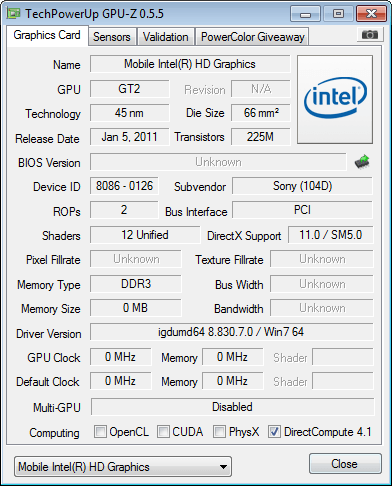The image size is (392, 486).
Task: Uncheck the DirectCompute 4.1 checkbox
Action: (x=274, y=432)
